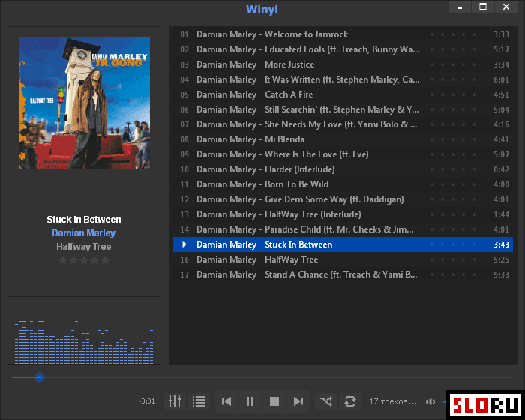Click the Stuck In Between title in the sidebar
525x420 pixels.
click(84, 220)
